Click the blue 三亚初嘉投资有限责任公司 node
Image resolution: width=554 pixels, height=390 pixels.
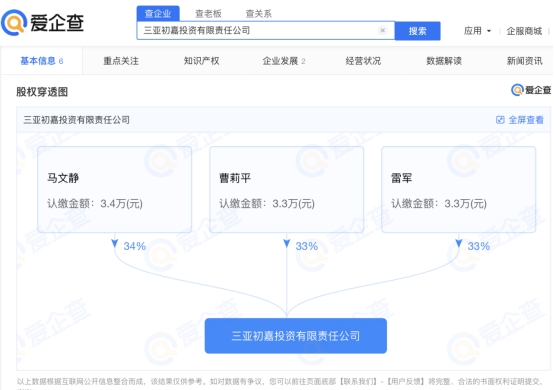click(x=296, y=336)
